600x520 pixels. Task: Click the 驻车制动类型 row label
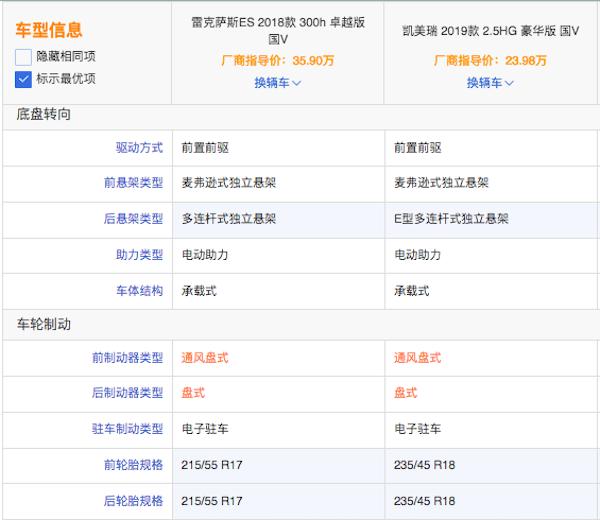click(x=127, y=429)
